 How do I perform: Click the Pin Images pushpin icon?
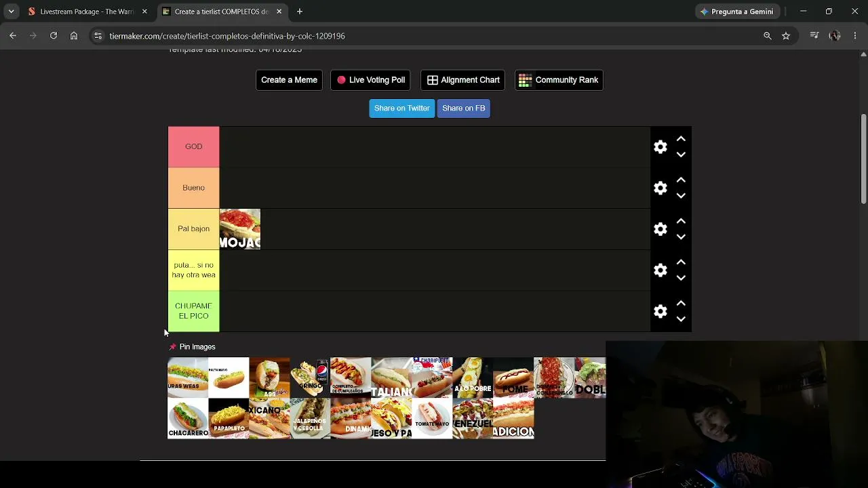pyautogui.click(x=172, y=347)
